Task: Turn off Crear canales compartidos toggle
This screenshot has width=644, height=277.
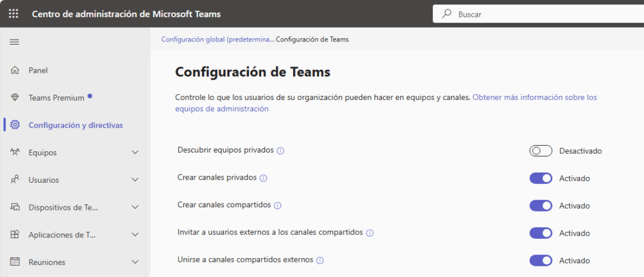Action: click(540, 205)
